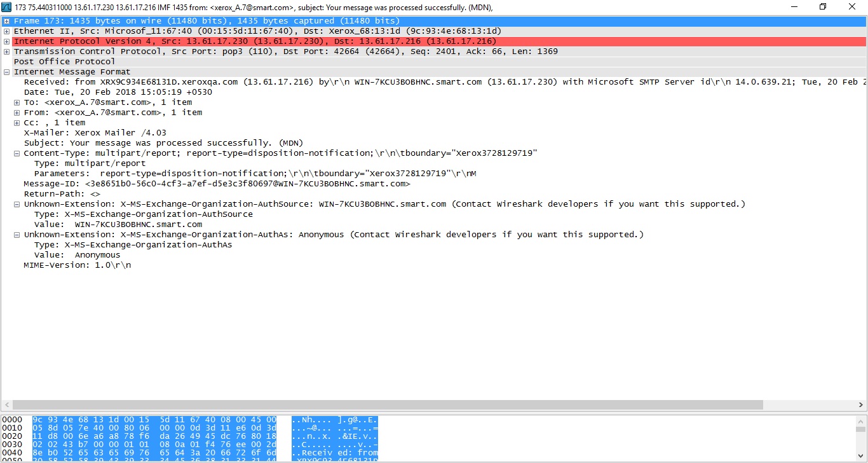Select the MIME-Version 1.0 row

[434, 265]
